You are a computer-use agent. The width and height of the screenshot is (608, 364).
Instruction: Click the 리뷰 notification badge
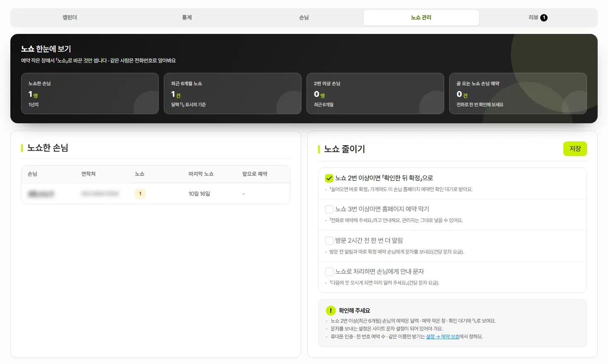click(x=544, y=18)
